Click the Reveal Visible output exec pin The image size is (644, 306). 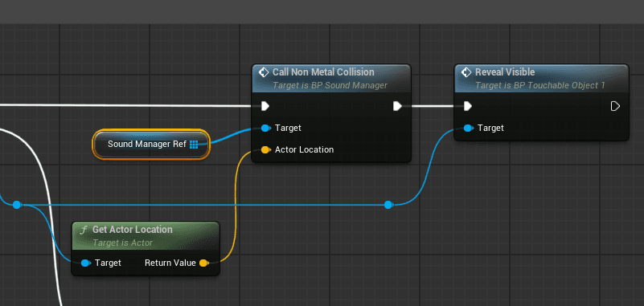(x=615, y=106)
